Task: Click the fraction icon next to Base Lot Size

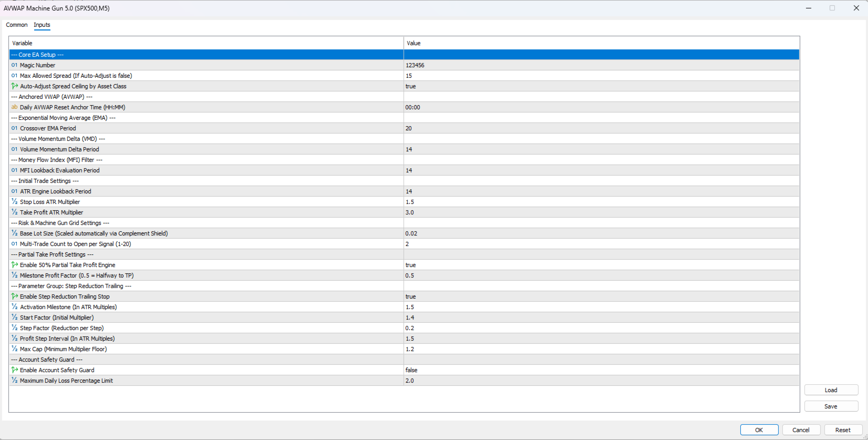Action: point(14,233)
